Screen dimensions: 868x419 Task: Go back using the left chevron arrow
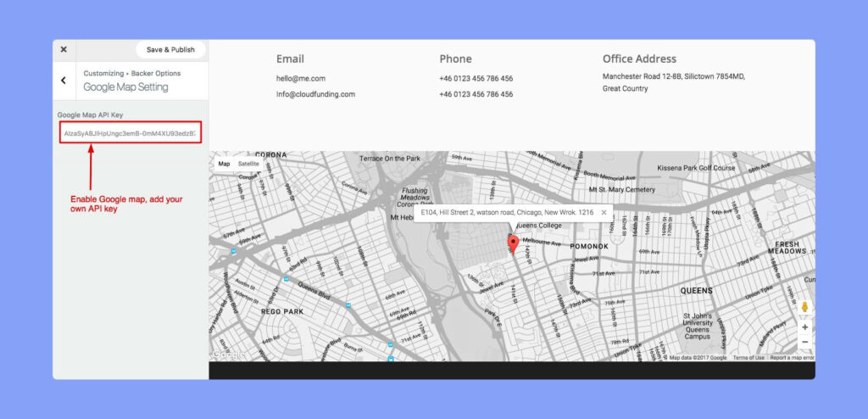(x=63, y=81)
